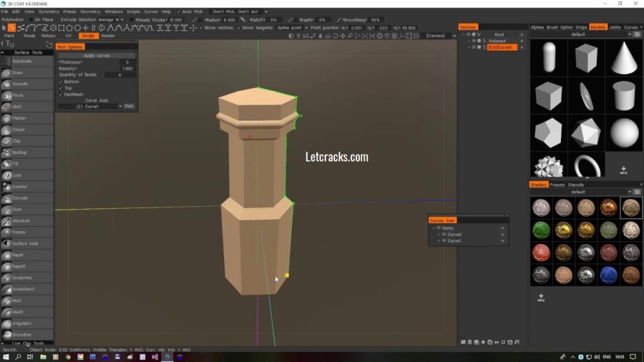This screenshot has width=644, height=362.
Task: Open the Symmetry menu
Action: (48, 11)
